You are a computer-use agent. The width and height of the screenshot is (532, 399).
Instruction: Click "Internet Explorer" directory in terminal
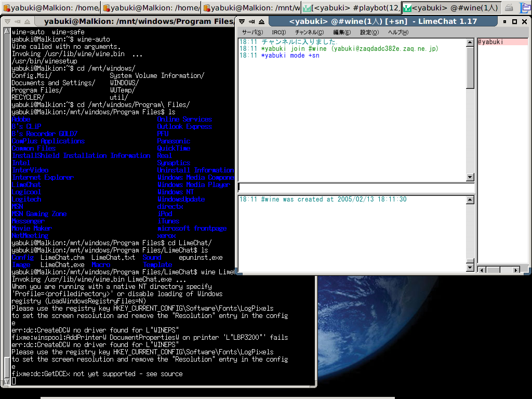tap(43, 177)
